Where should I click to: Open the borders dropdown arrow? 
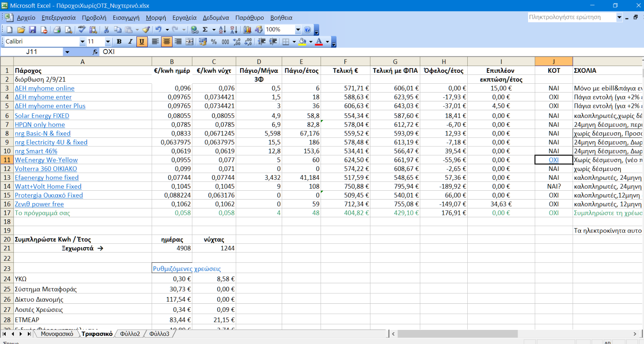(294, 41)
